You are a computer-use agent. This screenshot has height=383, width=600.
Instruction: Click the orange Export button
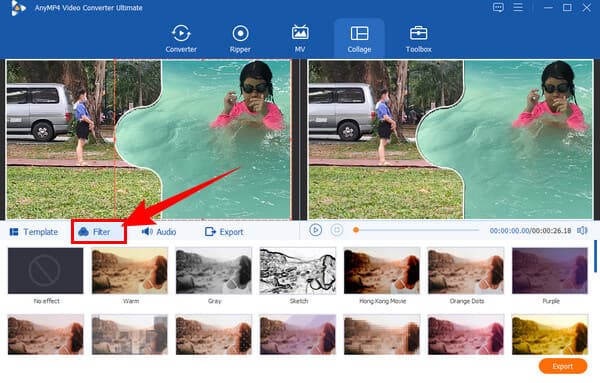(563, 366)
